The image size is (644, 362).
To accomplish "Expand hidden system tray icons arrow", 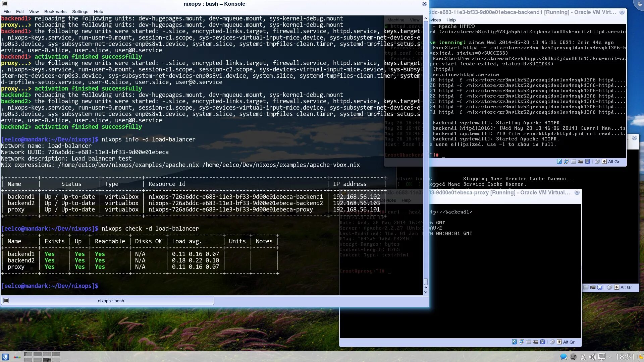I will pos(610,357).
